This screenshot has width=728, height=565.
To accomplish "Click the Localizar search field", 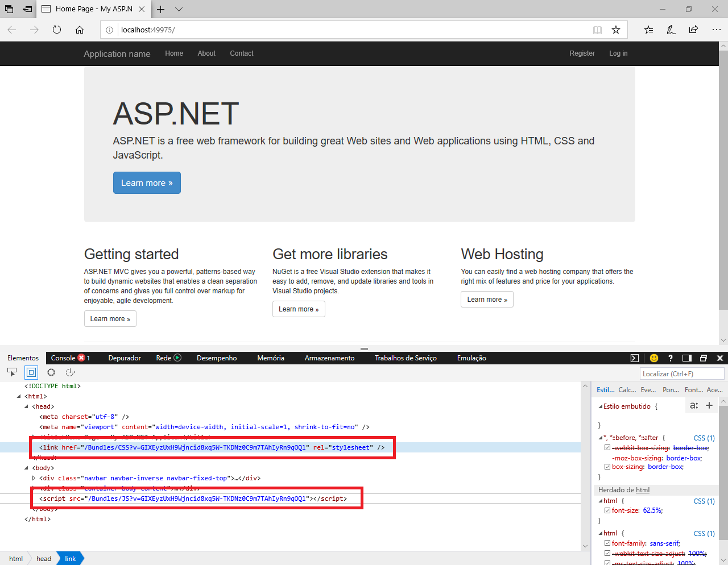I will click(x=681, y=373).
